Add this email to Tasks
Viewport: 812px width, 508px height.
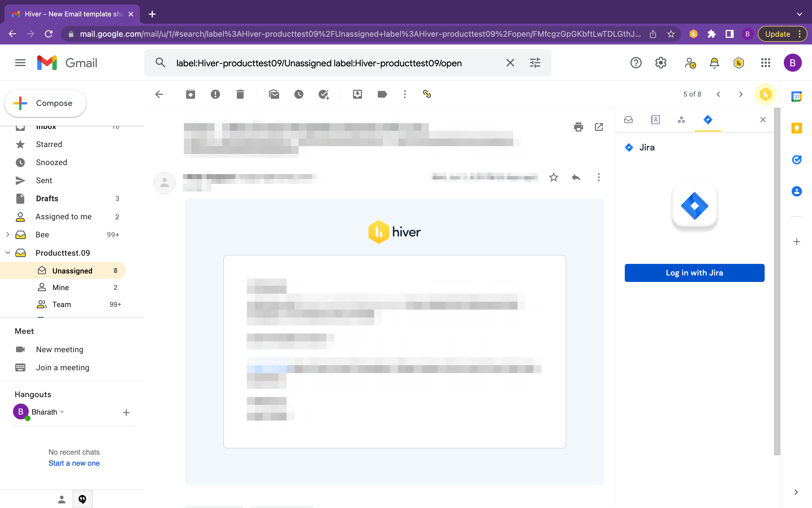pos(324,95)
